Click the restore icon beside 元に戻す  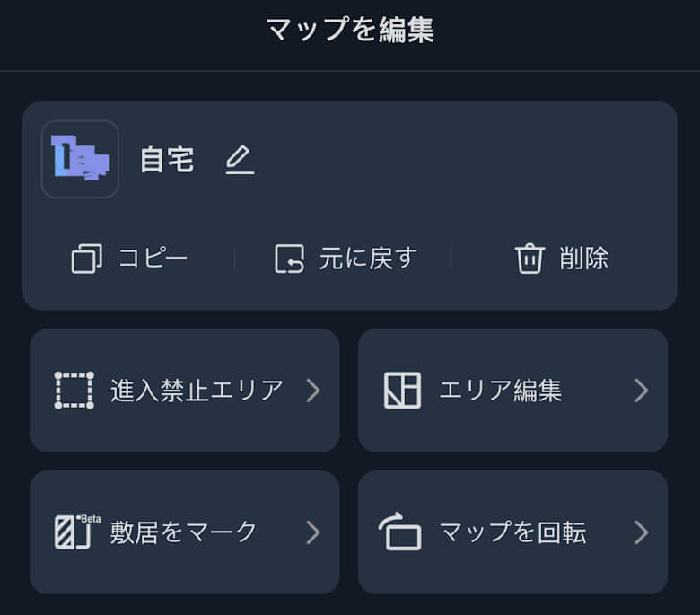click(290, 259)
